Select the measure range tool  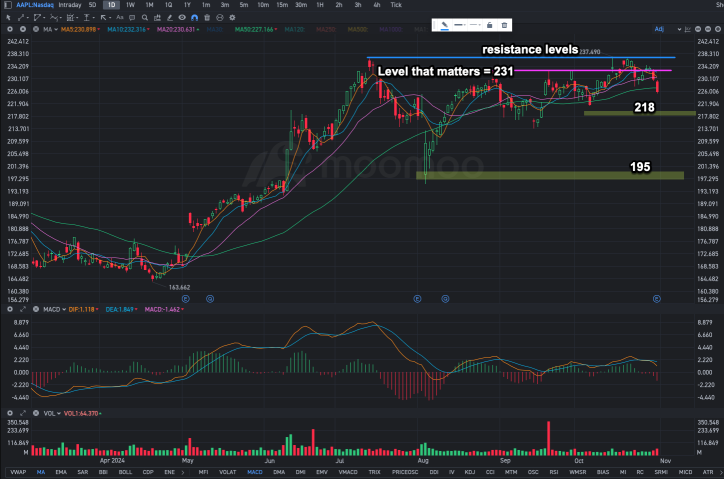(86, 18)
